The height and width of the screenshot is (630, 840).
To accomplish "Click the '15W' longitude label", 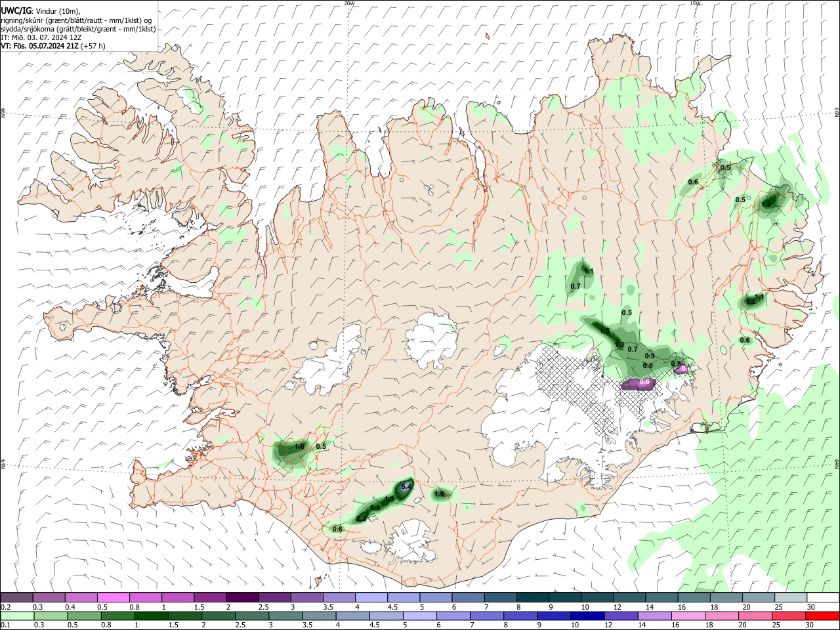I will 695,3.
